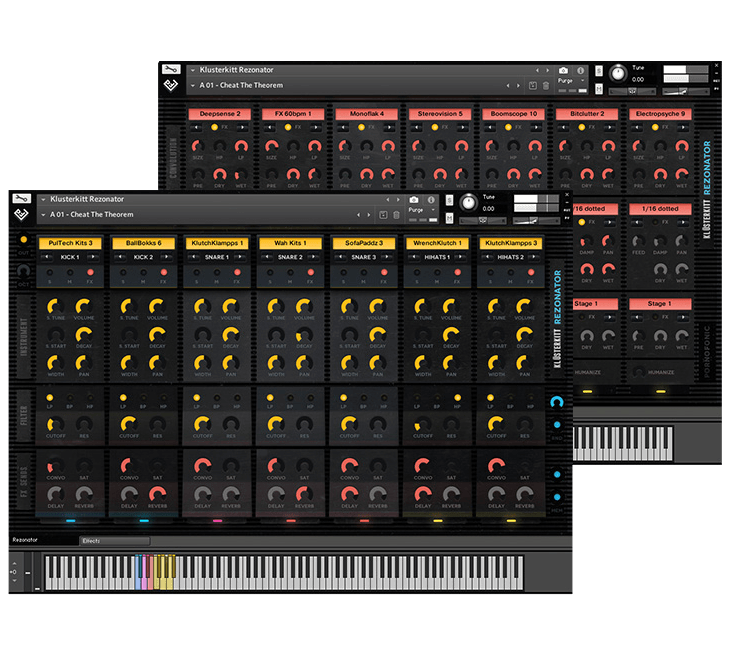The height and width of the screenshot is (655, 730).
Task: Click the trash icon in the back window header
Action: pos(546,85)
